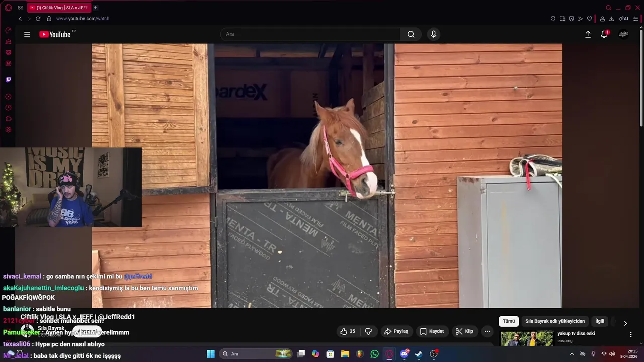The image size is (644, 362).
Task: Start voice search with microphone icon
Action: coord(434,34)
